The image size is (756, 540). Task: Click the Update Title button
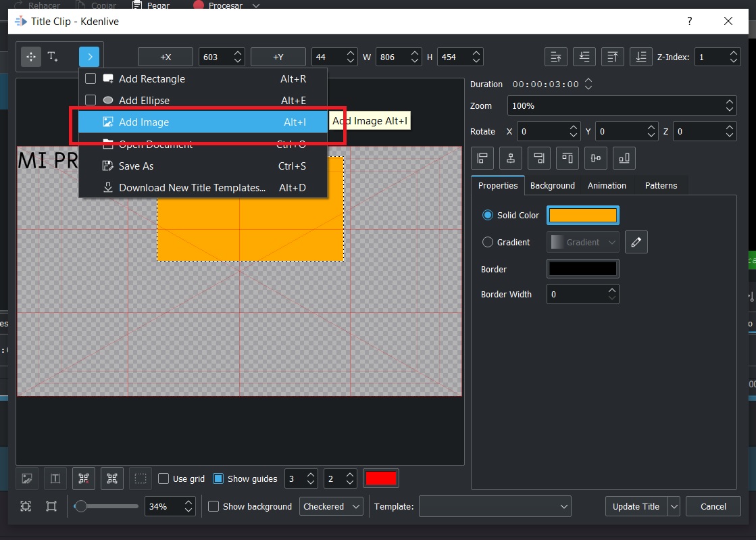click(x=636, y=506)
